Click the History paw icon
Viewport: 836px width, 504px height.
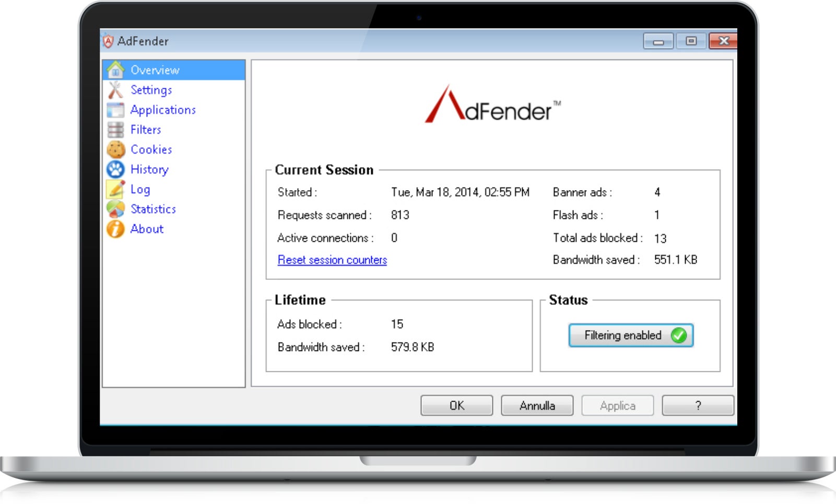point(115,169)
